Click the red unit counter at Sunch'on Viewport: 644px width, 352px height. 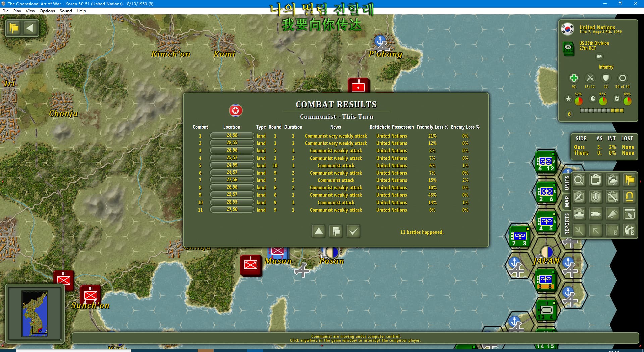91,295
